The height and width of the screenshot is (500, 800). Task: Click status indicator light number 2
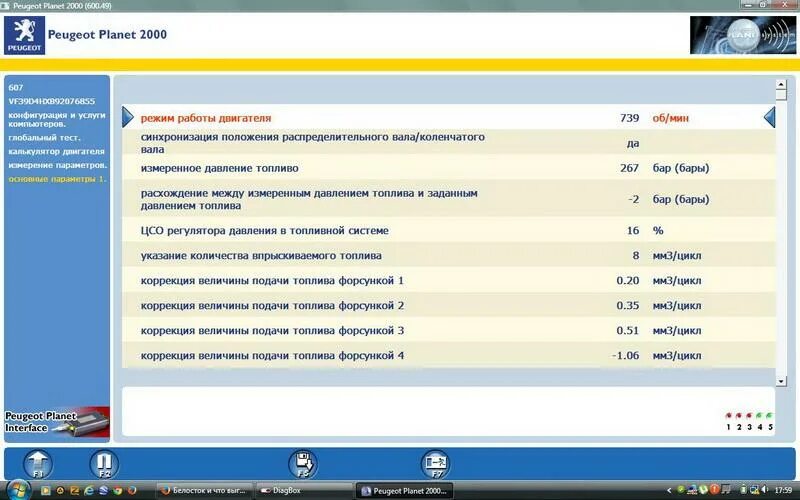(739, 416)
